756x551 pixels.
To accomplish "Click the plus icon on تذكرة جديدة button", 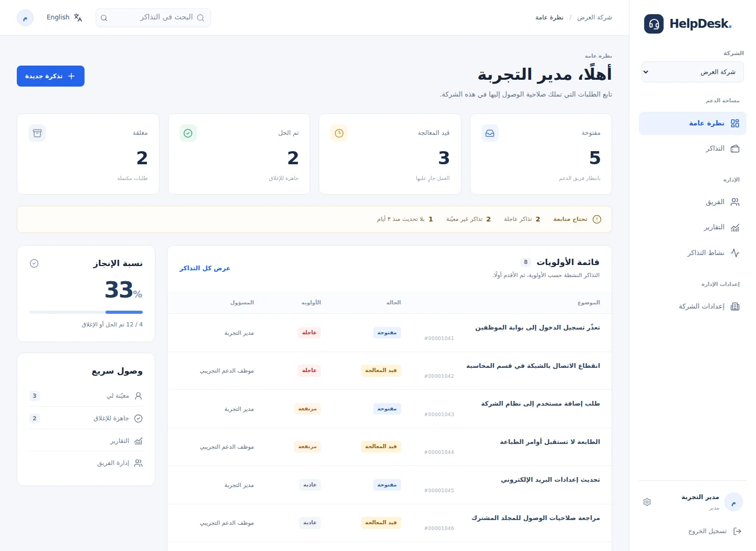I will point(71,76).
